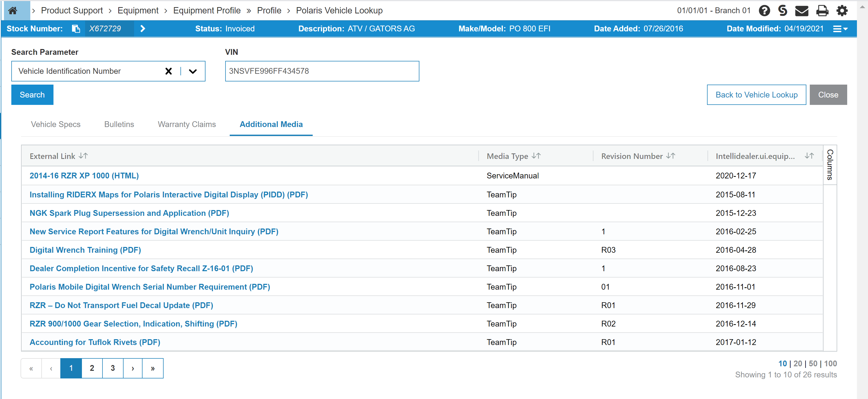The height and width of the screenshot is (399, 868).
Task: Open Digital Wrench Training (PDF) link
Action: [x=85, y=250]
